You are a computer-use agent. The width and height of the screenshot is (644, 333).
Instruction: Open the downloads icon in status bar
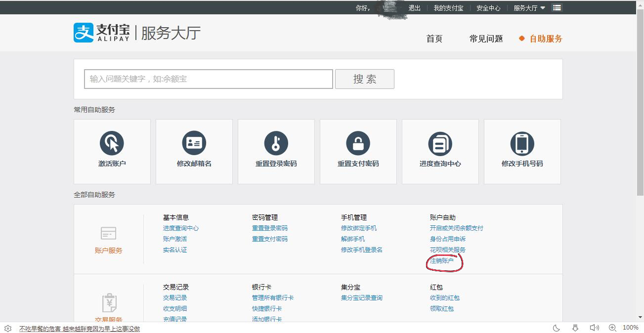(575, 328)
